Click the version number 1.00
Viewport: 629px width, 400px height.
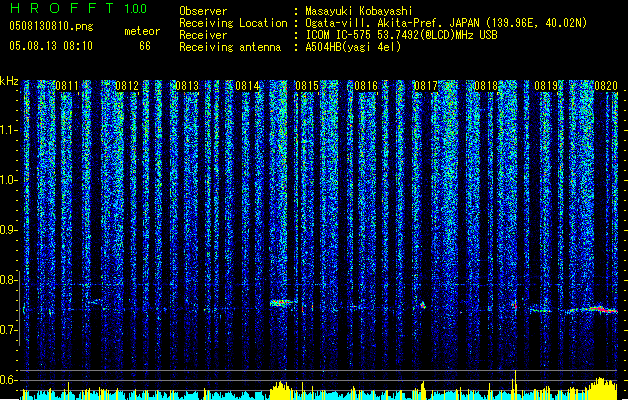click(136, 9)
